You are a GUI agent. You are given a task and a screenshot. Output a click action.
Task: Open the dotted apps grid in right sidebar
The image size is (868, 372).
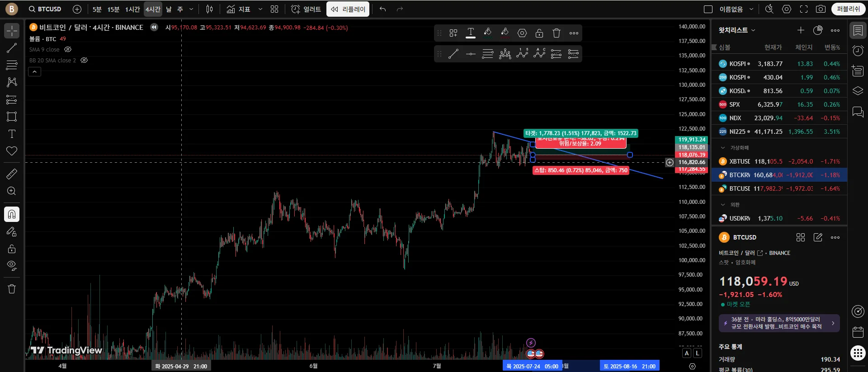(858, 353)
